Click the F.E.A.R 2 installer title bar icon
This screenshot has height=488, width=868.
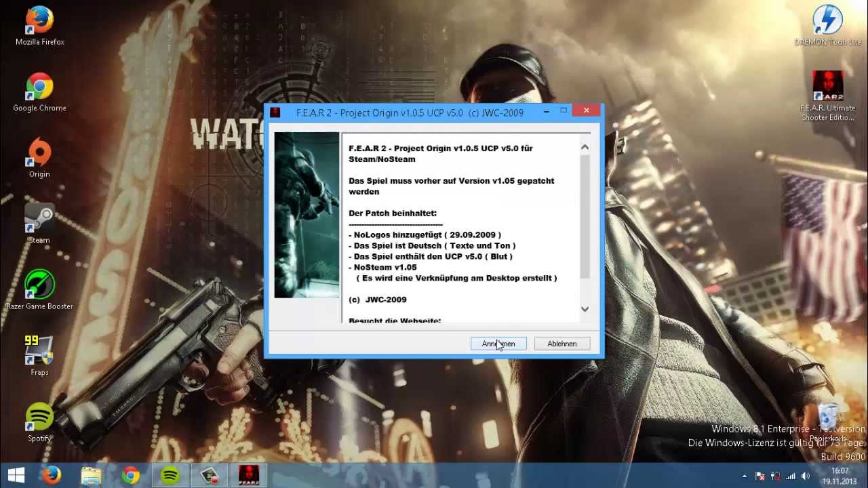coord(275,113)
